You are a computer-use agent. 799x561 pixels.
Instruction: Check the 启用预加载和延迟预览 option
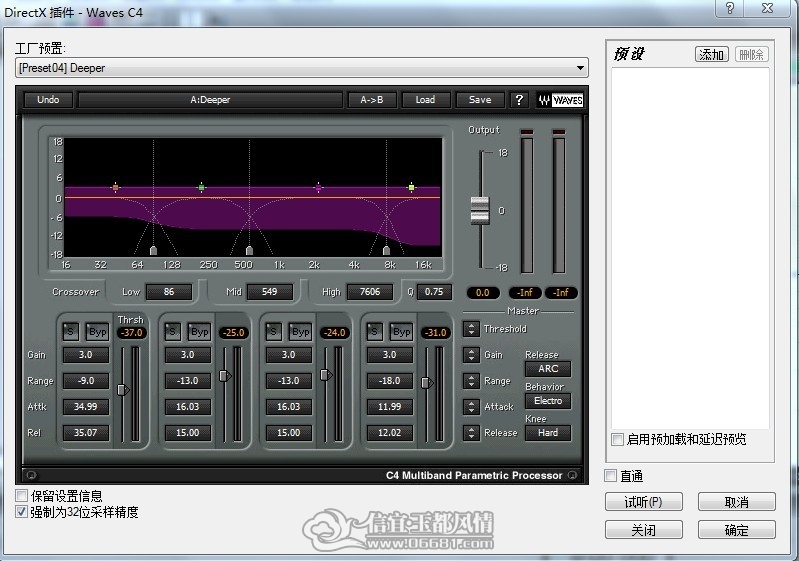[617, 439]
